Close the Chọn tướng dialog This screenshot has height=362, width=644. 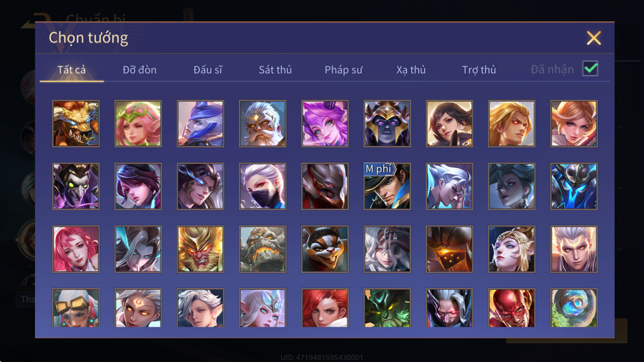pos(594,38)
